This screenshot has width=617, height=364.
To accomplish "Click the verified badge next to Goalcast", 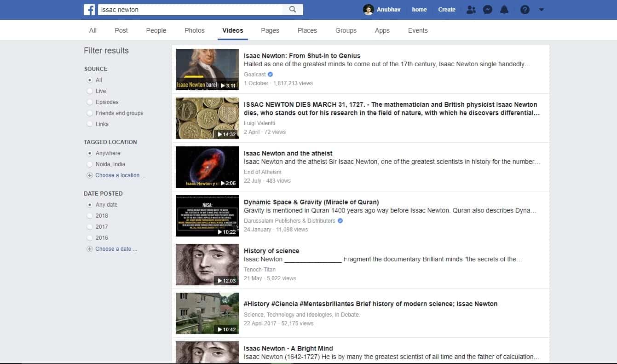I will 270,74.
